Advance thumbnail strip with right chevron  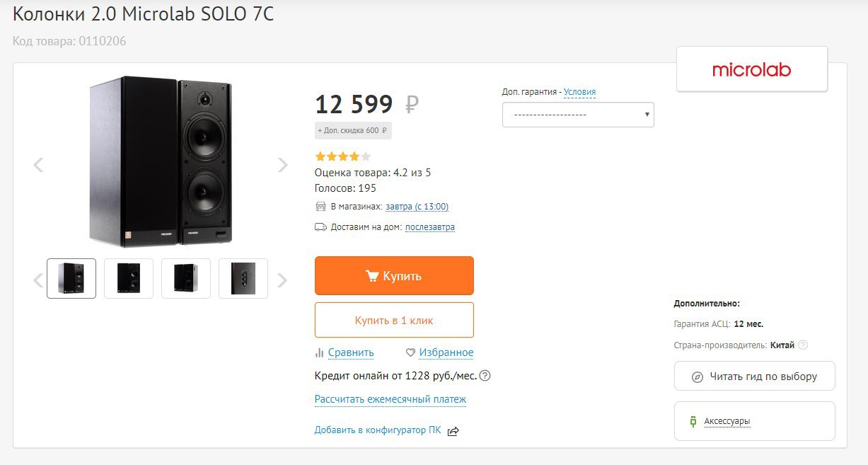pos(282,280)
